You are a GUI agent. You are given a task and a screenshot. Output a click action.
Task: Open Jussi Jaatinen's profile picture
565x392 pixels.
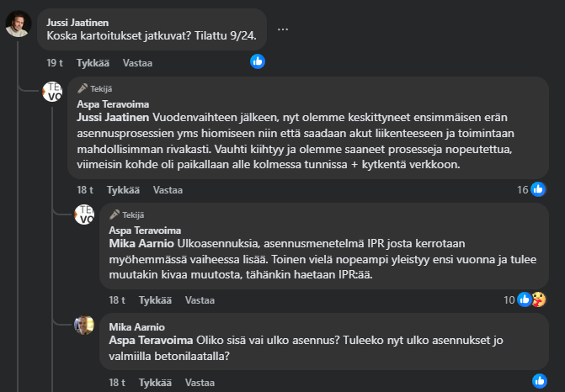click(x=19, y=25)
